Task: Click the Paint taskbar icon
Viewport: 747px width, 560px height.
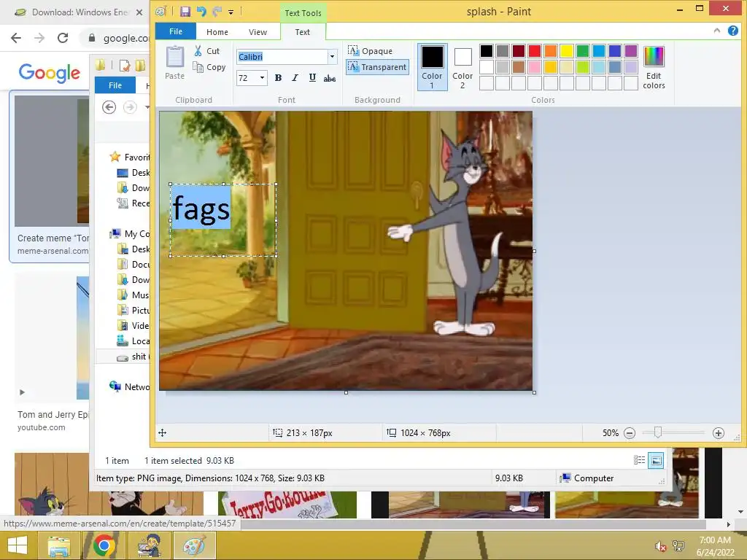Action: [x=194, y=545]
